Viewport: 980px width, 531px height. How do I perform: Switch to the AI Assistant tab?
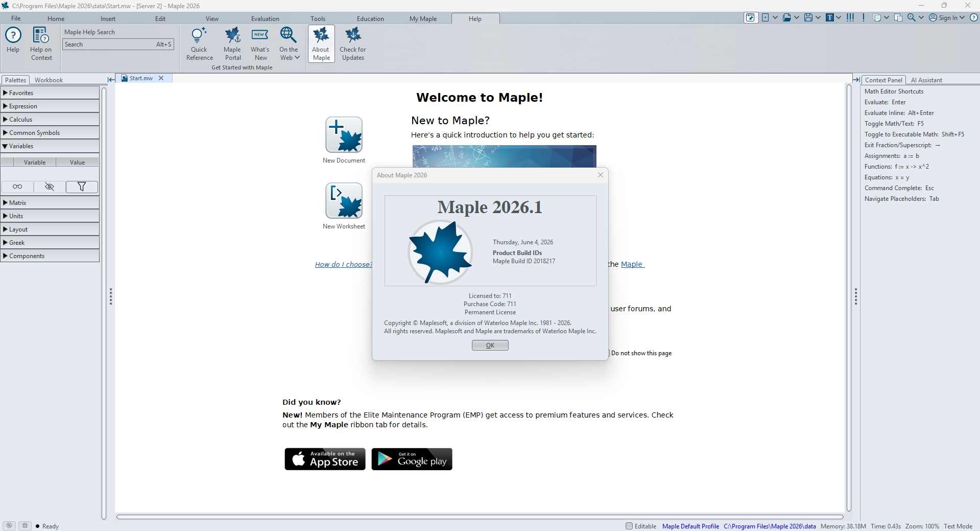pos(926,80)
